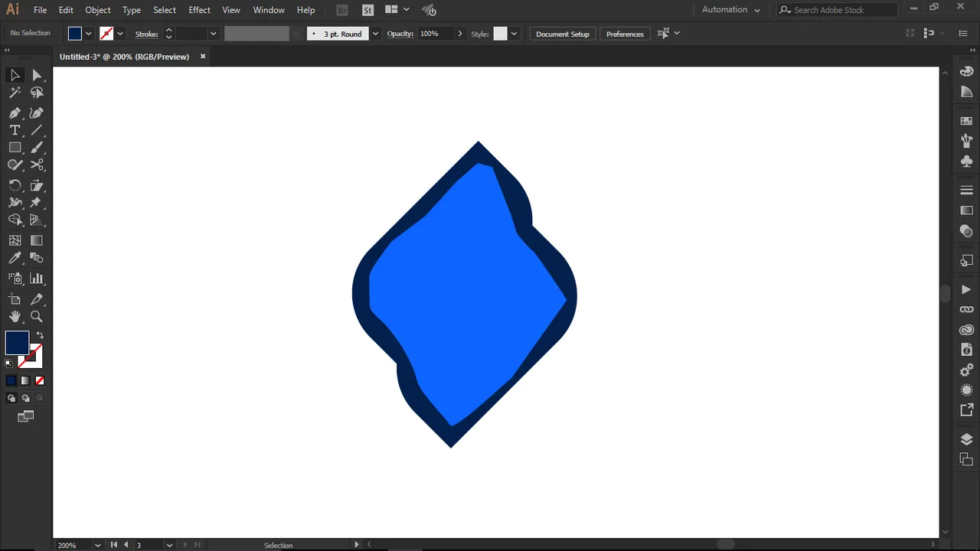Image resolution: width=980 pixels, height=551 pixels.
Task: Select the Curvature tool
Action: [37, 112]
